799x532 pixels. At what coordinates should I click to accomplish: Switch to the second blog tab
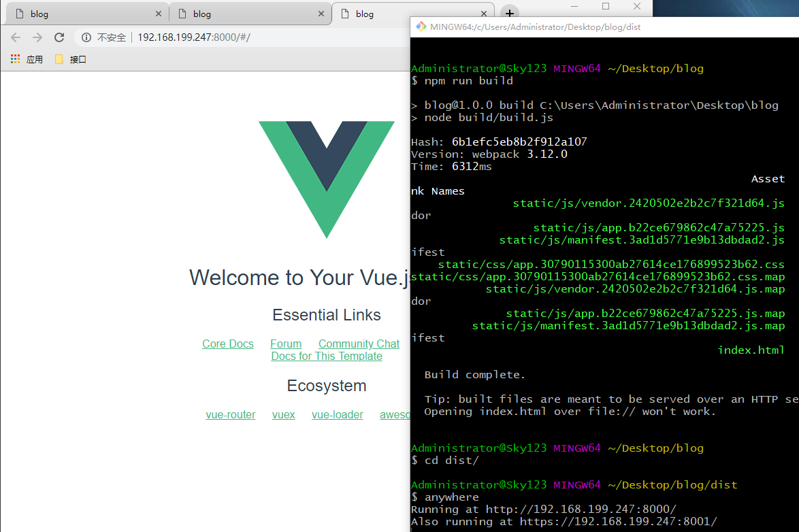click(x=250, y=14)
